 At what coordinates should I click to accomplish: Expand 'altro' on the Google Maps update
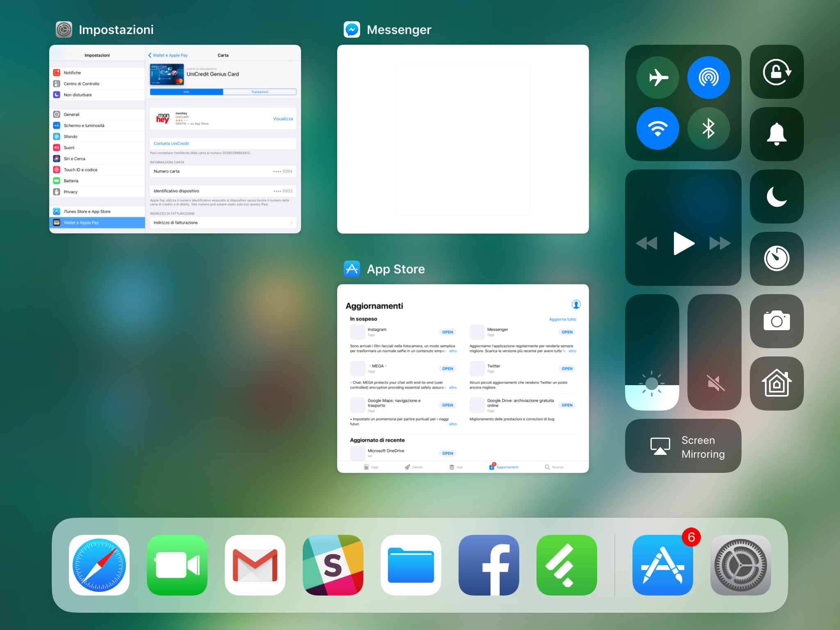tap(453, 424)
